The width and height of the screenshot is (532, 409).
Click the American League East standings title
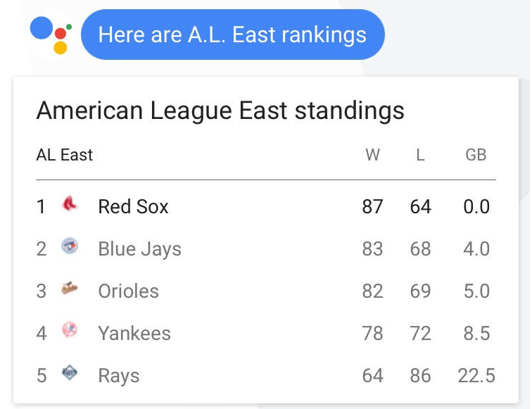[x=220, y=111]
